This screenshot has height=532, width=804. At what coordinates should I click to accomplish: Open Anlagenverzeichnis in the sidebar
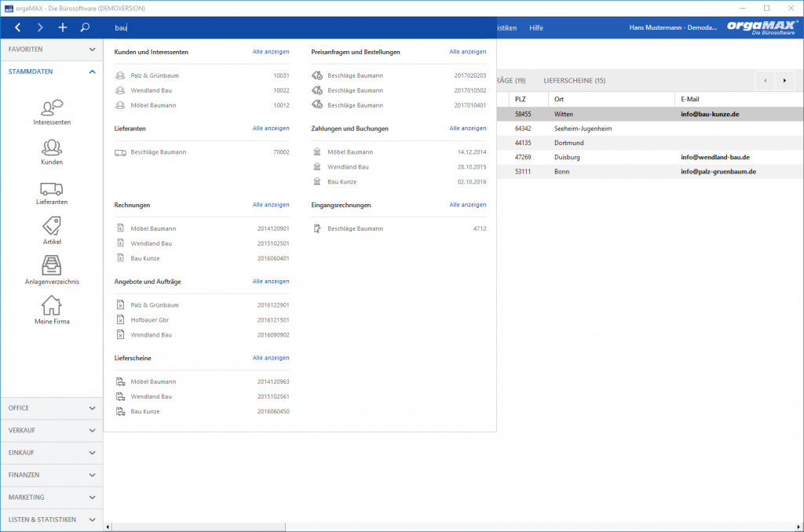(x=52, y=270)
